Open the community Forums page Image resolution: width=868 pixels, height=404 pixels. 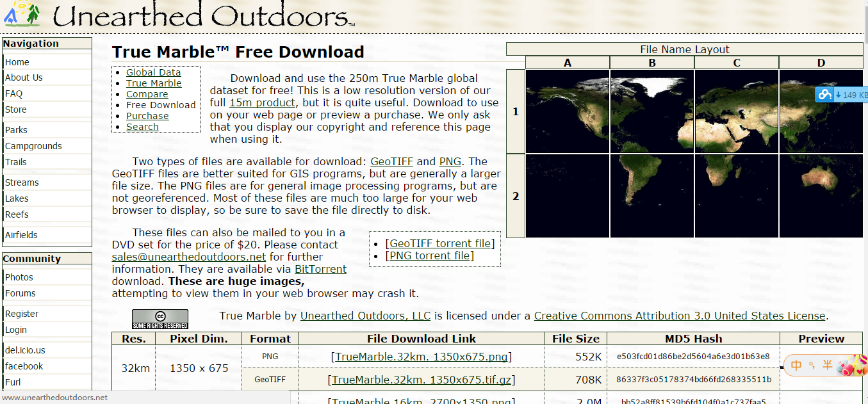tap(20, 293)
